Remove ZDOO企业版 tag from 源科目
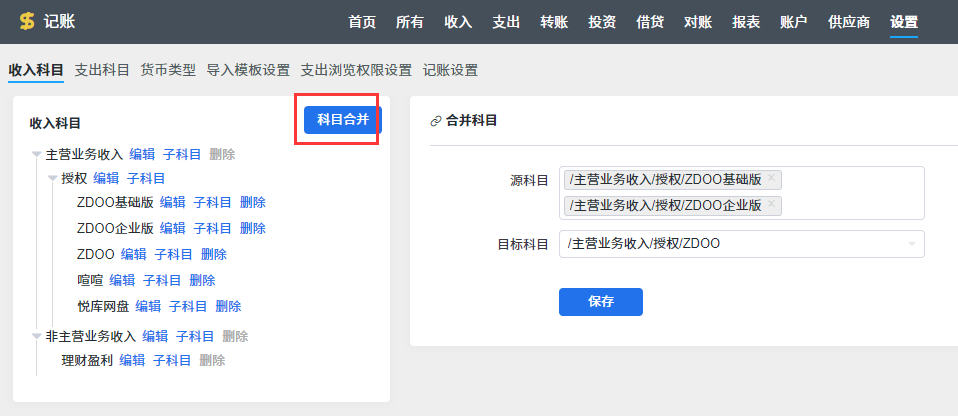The height and width of the screenshot is (416, 958). click(771, 205)
